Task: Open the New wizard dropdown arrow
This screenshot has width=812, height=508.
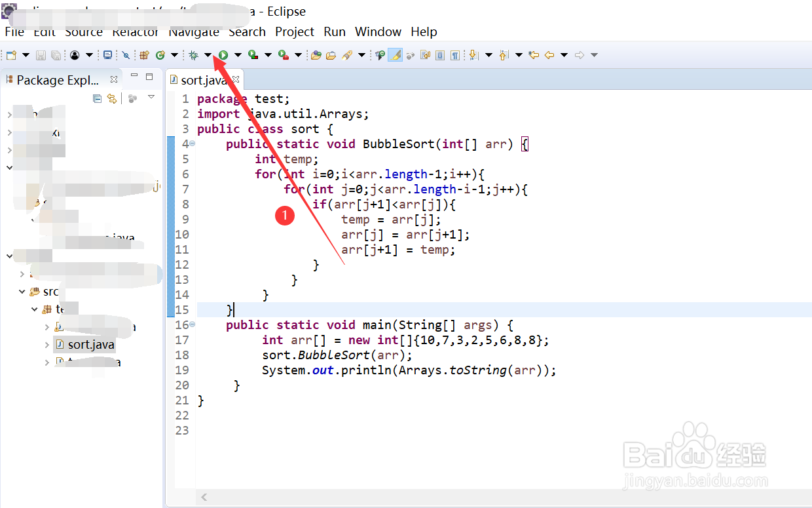Action: [26, 55]
